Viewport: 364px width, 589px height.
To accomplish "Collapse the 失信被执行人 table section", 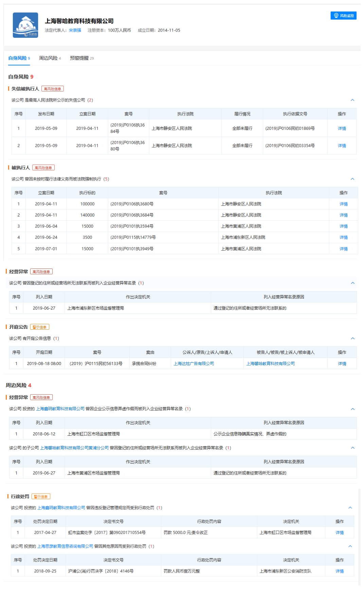I will coord(352,100).
